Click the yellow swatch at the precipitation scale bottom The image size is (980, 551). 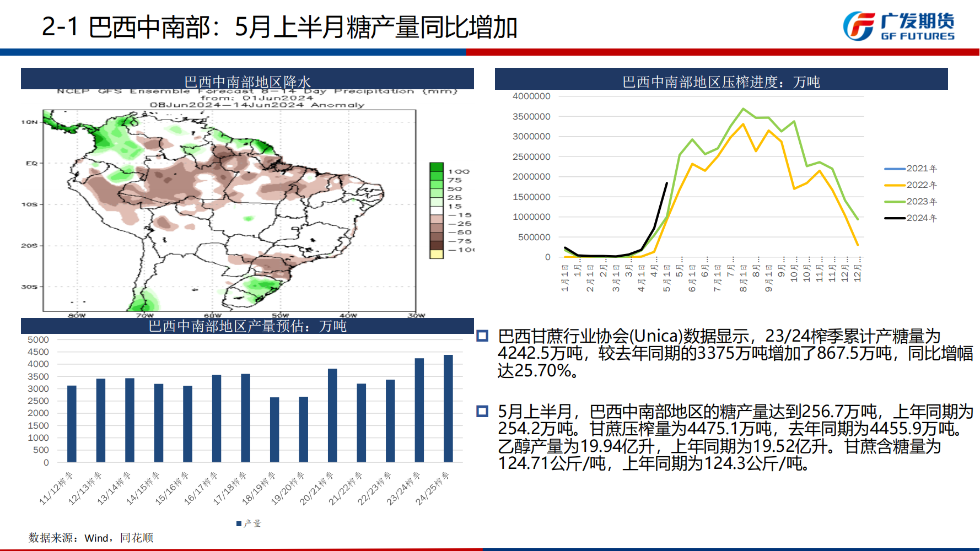pyautogui.click(x=436, y=254)
